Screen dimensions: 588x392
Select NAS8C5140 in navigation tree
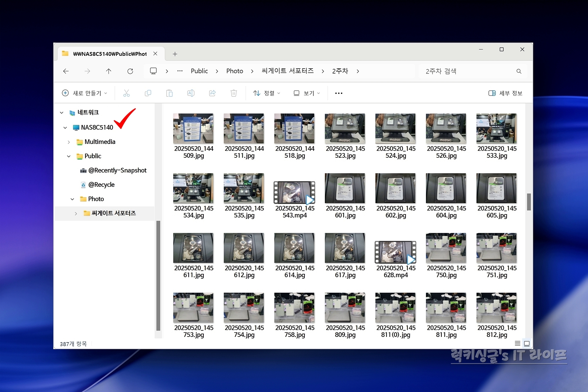point(97,127)
